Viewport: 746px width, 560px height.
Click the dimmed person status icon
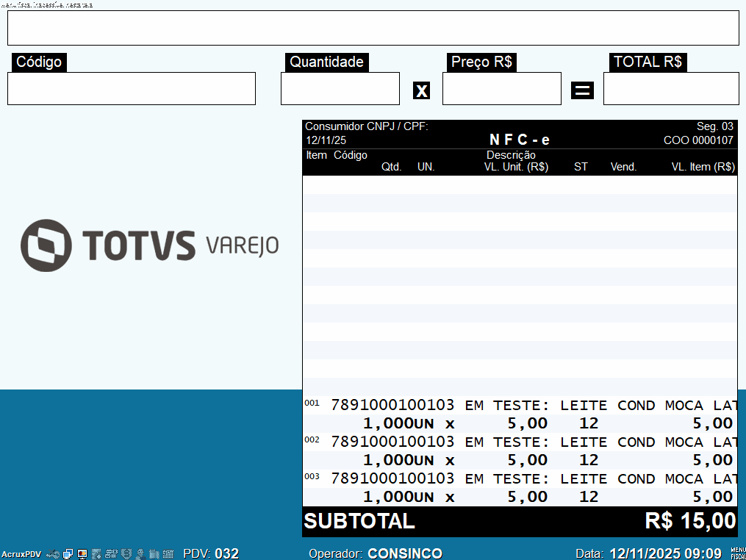[140, 554]
